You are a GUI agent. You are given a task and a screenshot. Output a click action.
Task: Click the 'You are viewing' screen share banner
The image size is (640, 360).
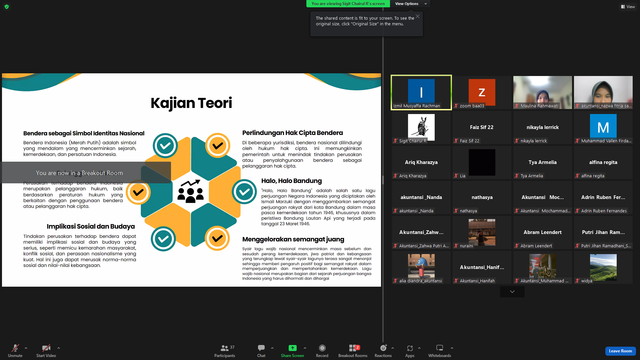pos(348,4)
